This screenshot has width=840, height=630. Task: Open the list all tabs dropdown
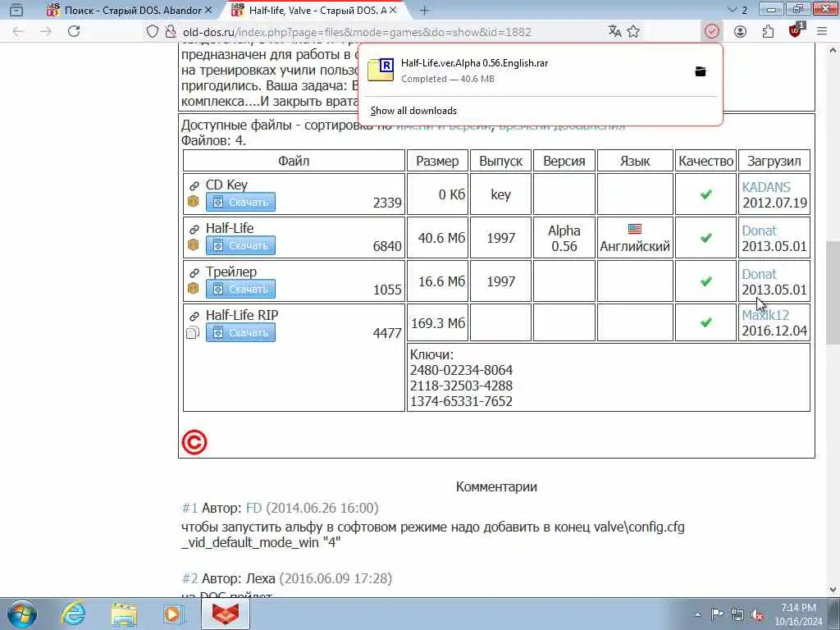[x=733, y=10]
